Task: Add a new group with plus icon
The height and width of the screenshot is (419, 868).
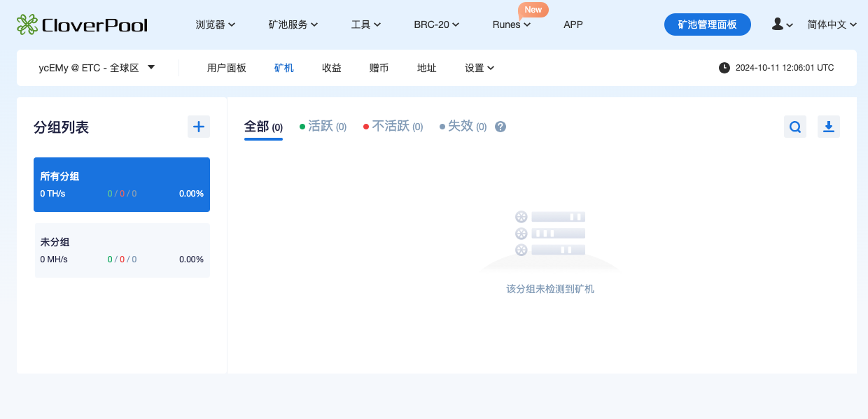Action: point(199,127)
